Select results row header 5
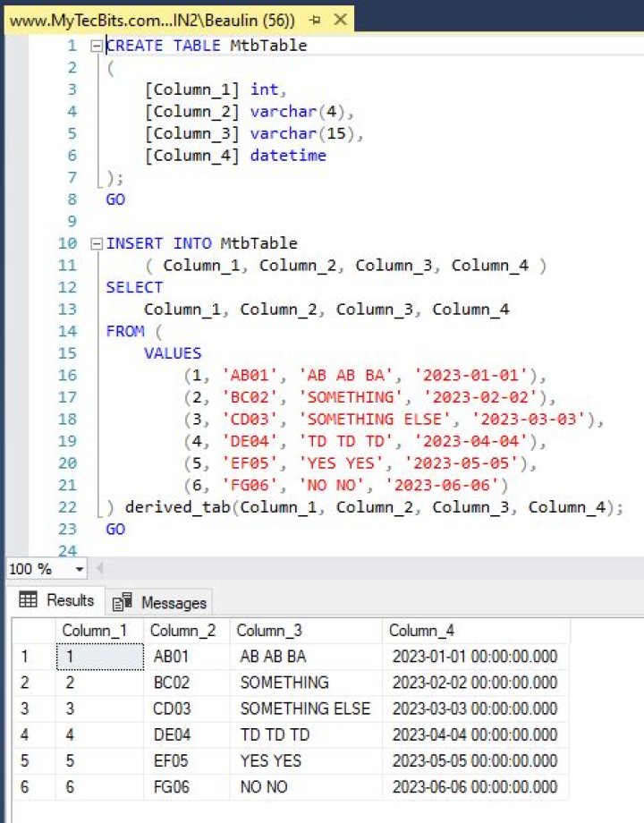Screen dimensions: 644x823 point(34,761)
